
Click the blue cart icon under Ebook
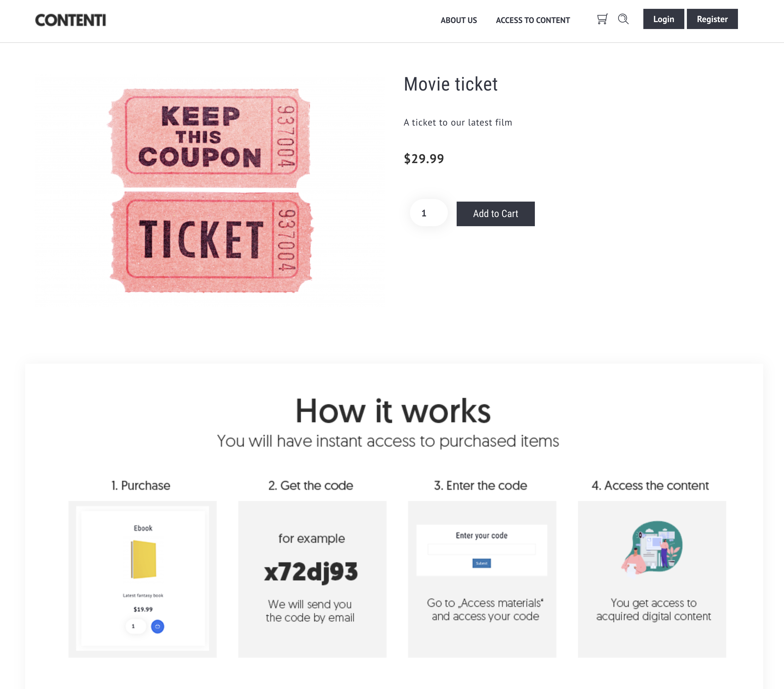click(x=158, y=627)
